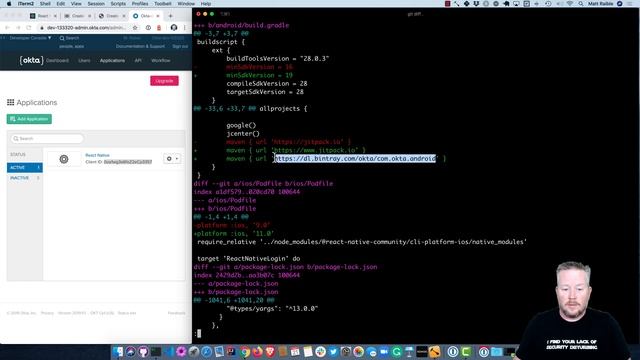Image resolution: width=640 pixels, height=360 pixels.
Task: Click the highlighted bintray URL in terminal
Action: point(355,158)
